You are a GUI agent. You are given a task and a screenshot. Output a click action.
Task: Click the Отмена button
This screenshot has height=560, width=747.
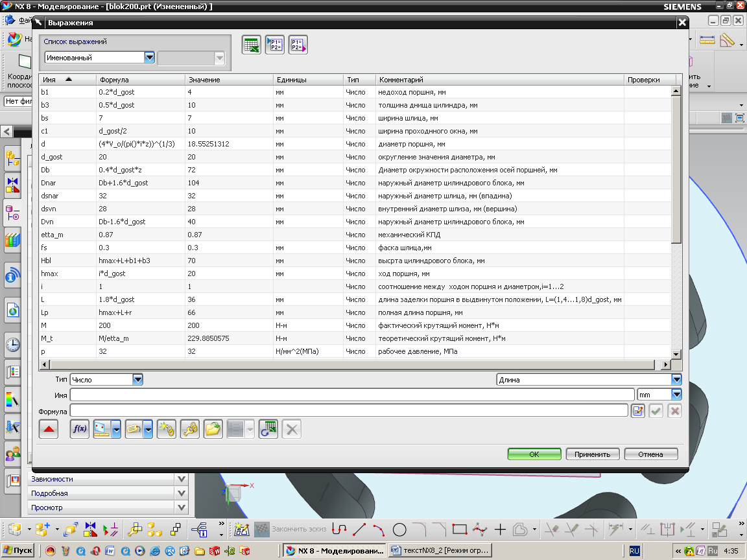(x=650, y=454)
